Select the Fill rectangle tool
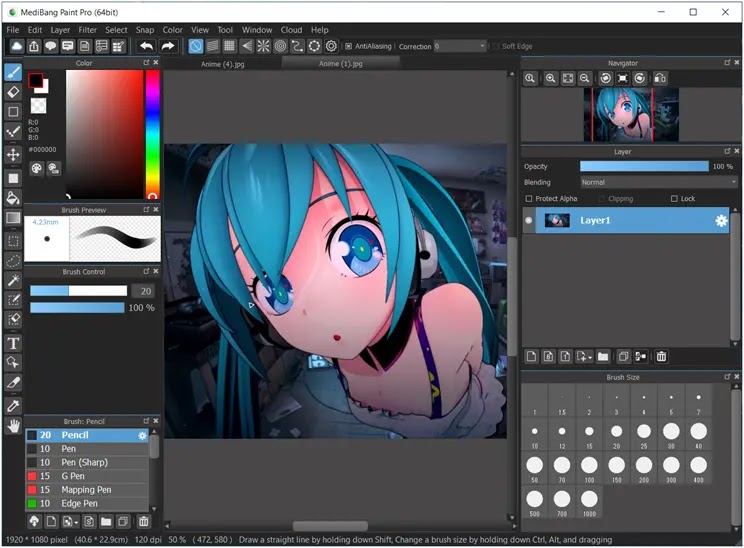Image resolution: width=744 pixels, height=548 pixels. click(x=13, y=178)
